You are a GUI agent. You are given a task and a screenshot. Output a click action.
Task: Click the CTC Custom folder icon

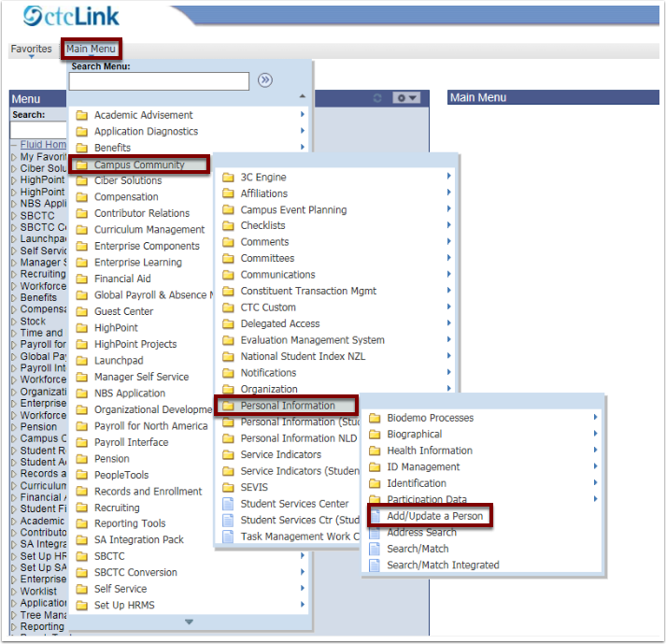[x=228, y=308]
